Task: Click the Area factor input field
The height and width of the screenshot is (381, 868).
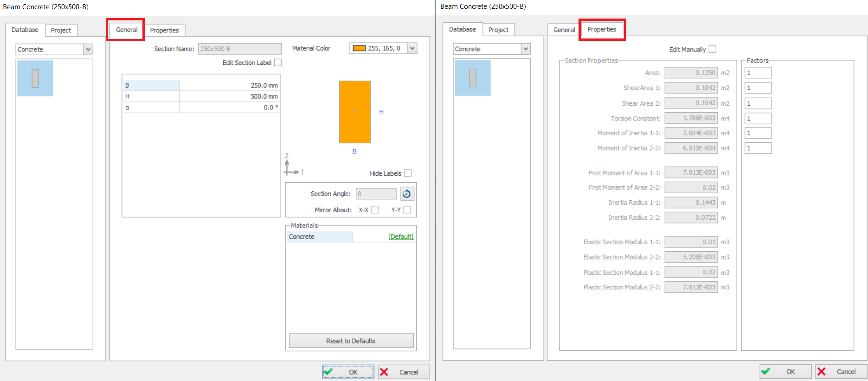Action: tap(758, 73)
